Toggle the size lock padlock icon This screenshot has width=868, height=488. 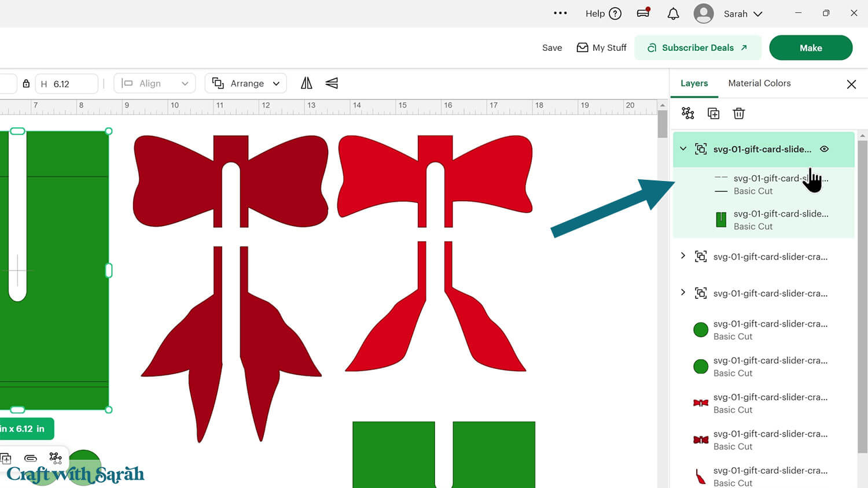(26, 84)
